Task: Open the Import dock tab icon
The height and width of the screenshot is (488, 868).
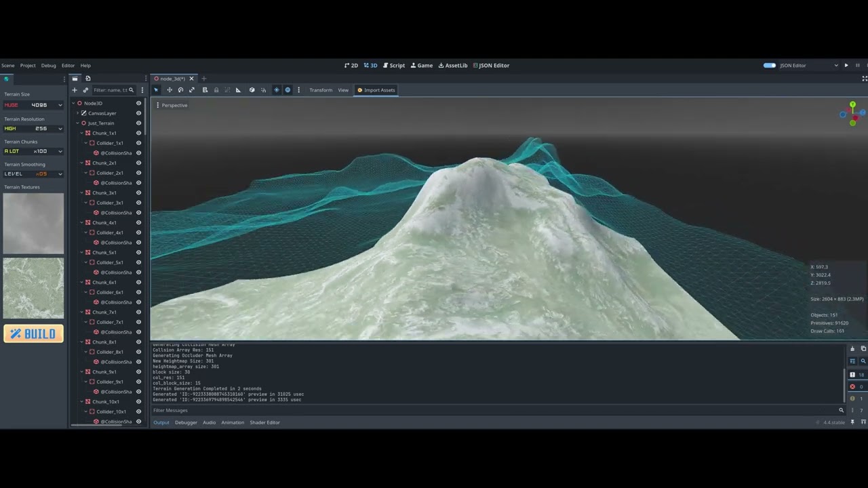Action: [88, 79]
